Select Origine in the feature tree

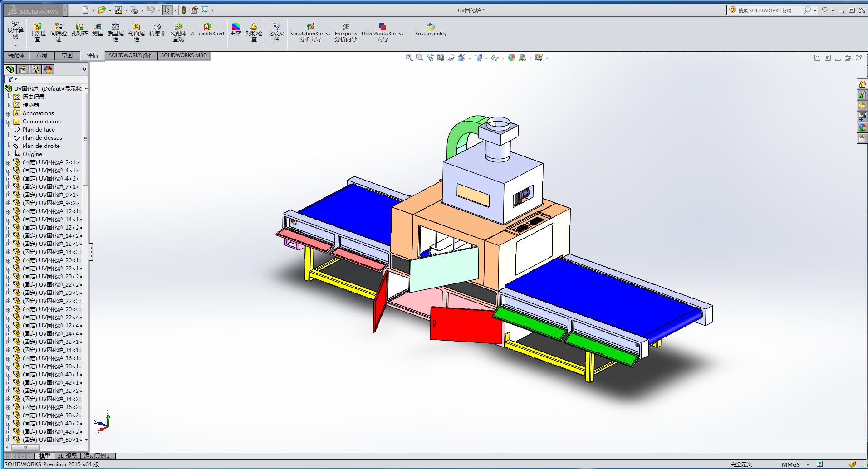tap(32, 154)
